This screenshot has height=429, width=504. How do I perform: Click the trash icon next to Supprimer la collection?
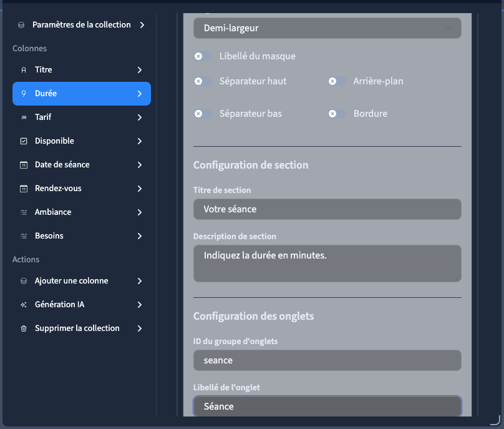click(24, 328)
